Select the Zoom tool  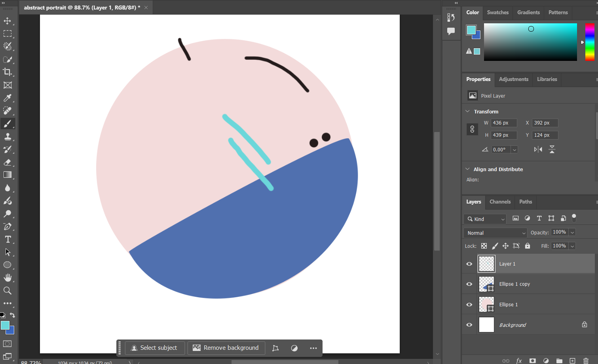[8, 291]
